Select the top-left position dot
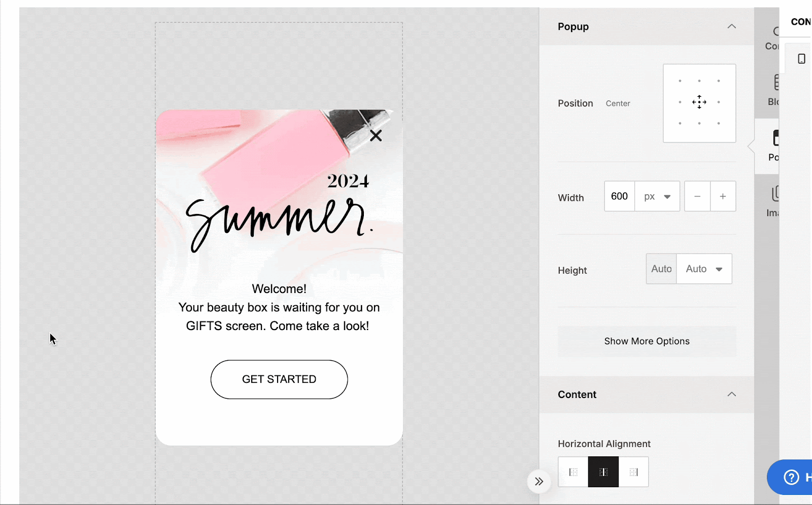The width and height of the screenshot is (812, 505). (680, 81)
